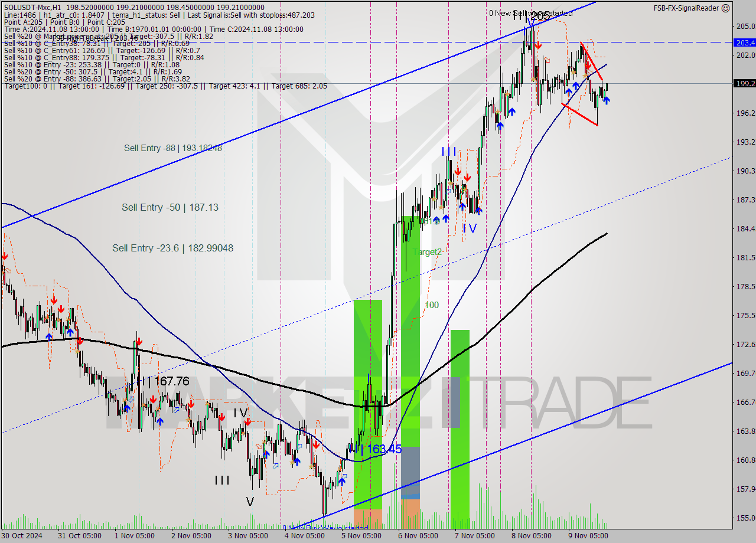
Task: Click the '5 Nov 05:00' time label
Action: click(361, 536)
